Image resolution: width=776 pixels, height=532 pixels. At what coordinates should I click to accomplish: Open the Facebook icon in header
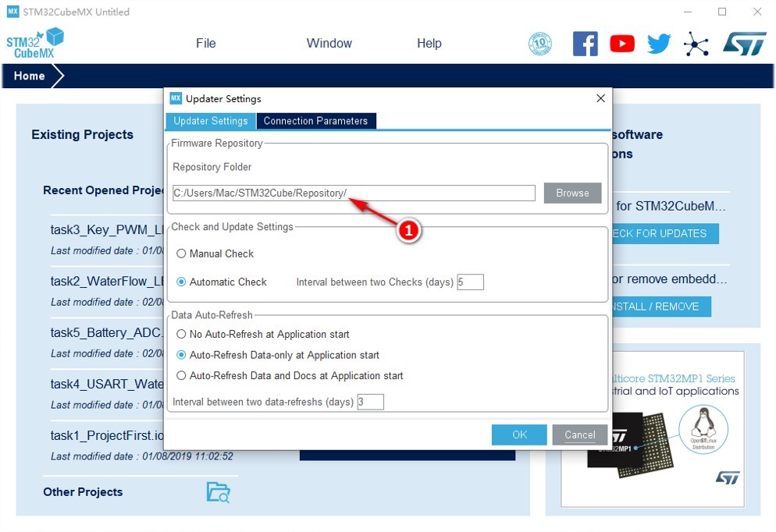(585, 44)
